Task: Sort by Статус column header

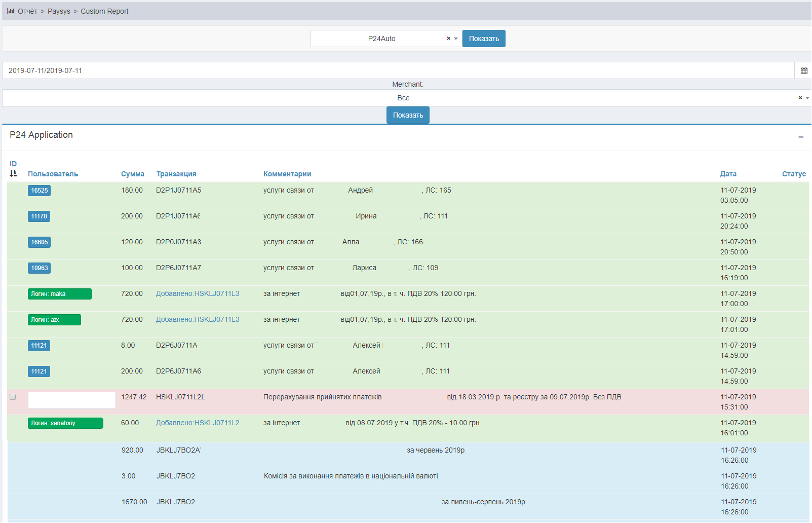Action: [794, 174]
